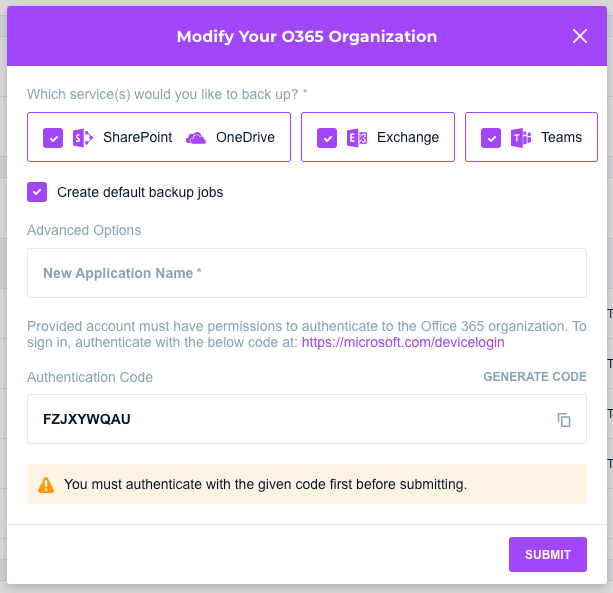
Task: Click the Exchange logo icon
Action: [x=357, y=138]
